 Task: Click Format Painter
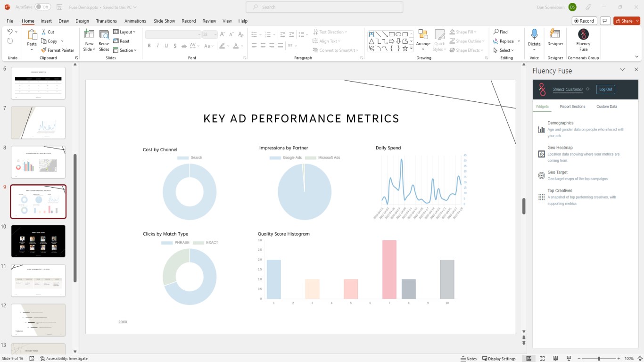point(58,50)
